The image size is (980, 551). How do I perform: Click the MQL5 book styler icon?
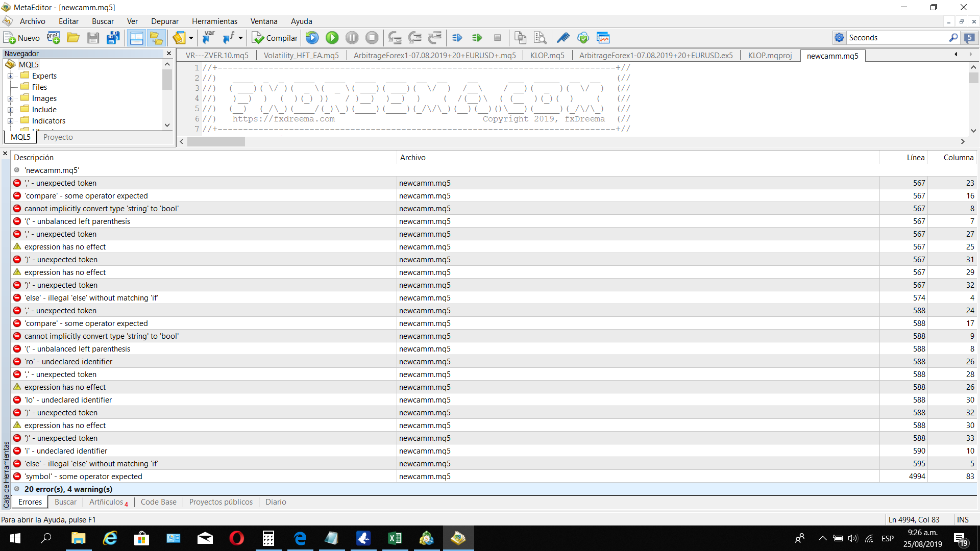coord(179,38)
